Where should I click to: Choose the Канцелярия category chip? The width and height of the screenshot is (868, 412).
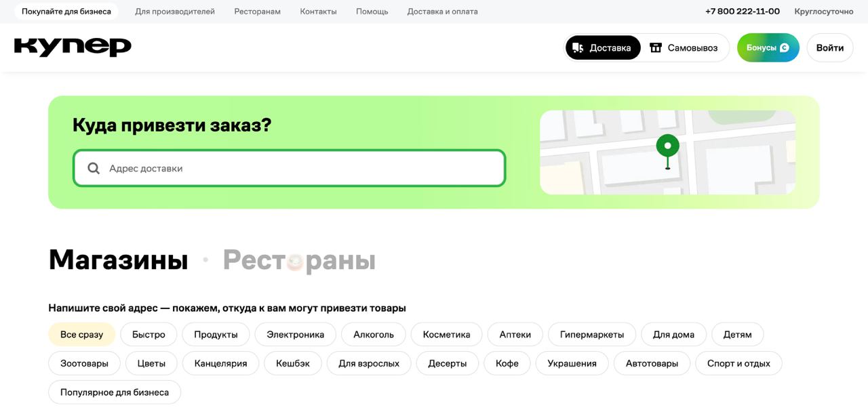(x=221, y=364)
